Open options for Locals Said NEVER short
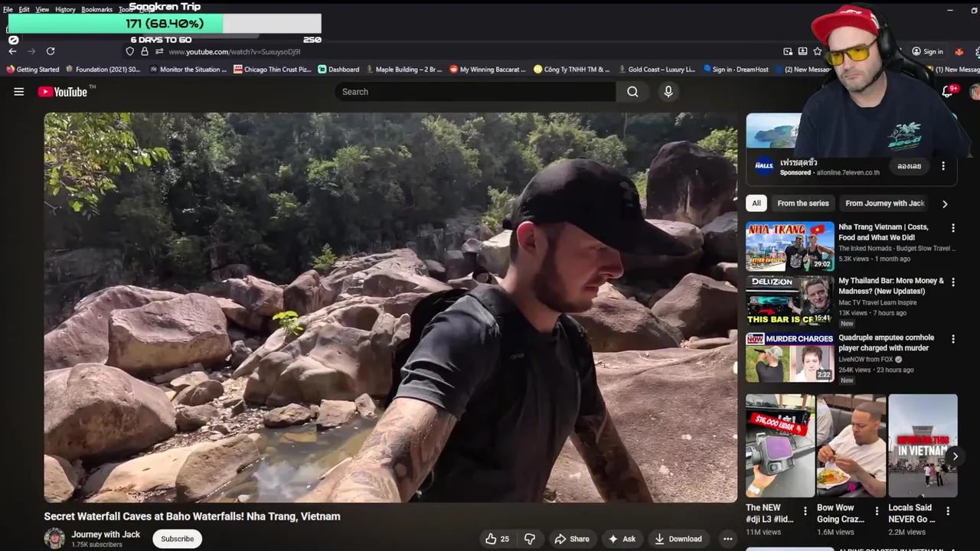Screen dimensions: 980x551 point(948,511)
